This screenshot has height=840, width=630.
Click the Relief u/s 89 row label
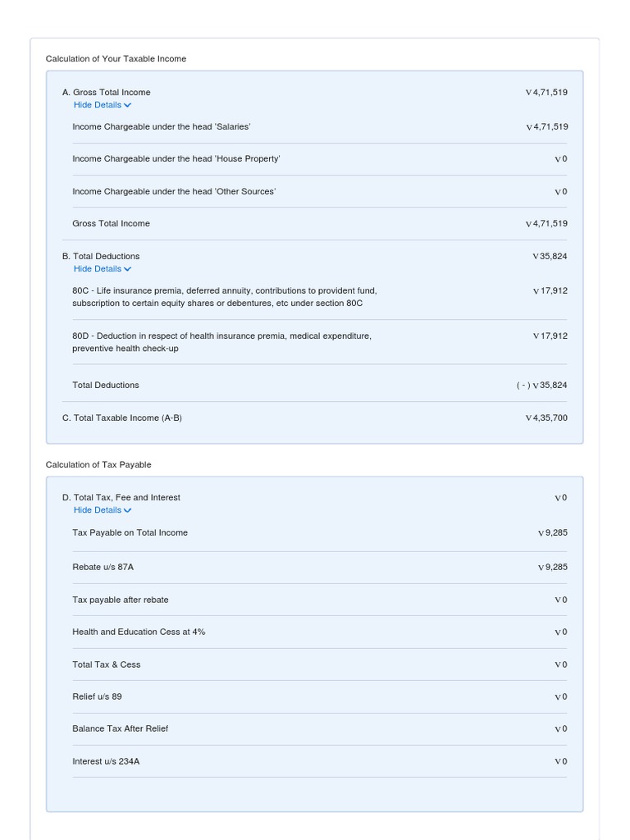97,696
